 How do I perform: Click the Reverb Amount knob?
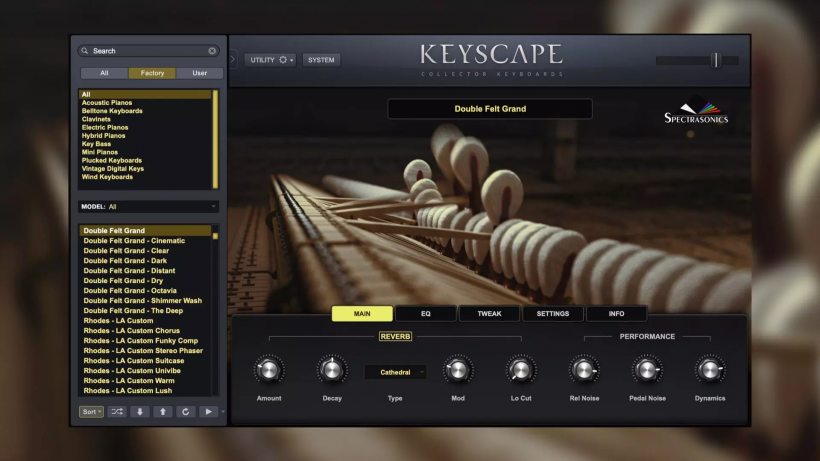point(268,370)
